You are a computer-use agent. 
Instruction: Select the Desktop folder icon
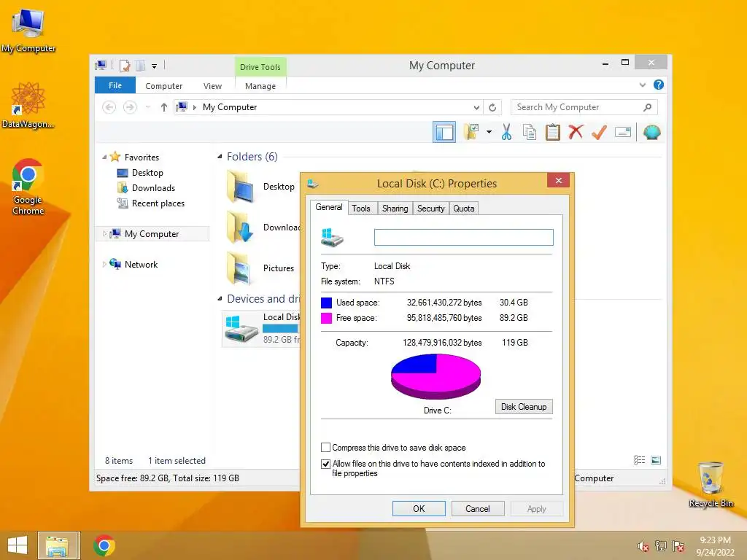point(240,186)
